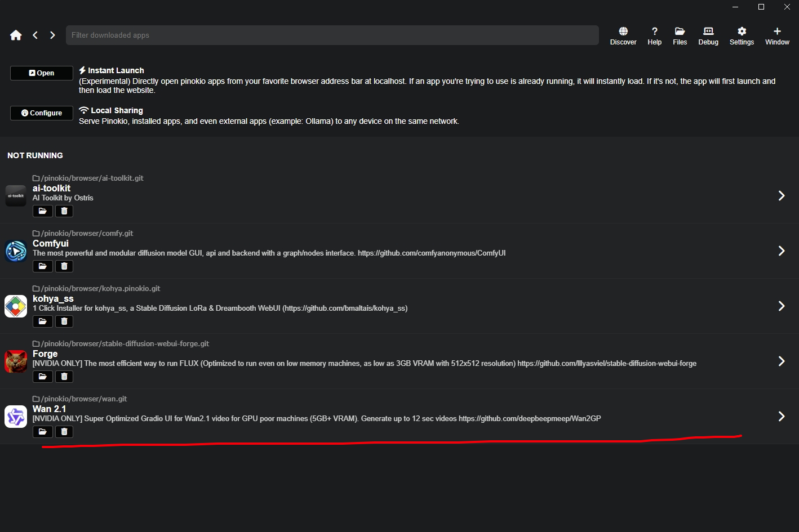Open the Help question mark
This screenshot has height=532, width=799.
pos(654,35)
